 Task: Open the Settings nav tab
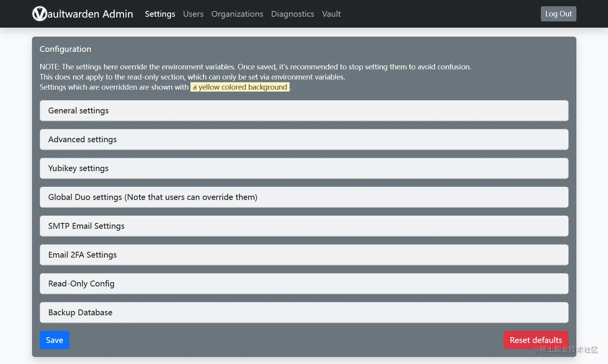coord(160,14)
